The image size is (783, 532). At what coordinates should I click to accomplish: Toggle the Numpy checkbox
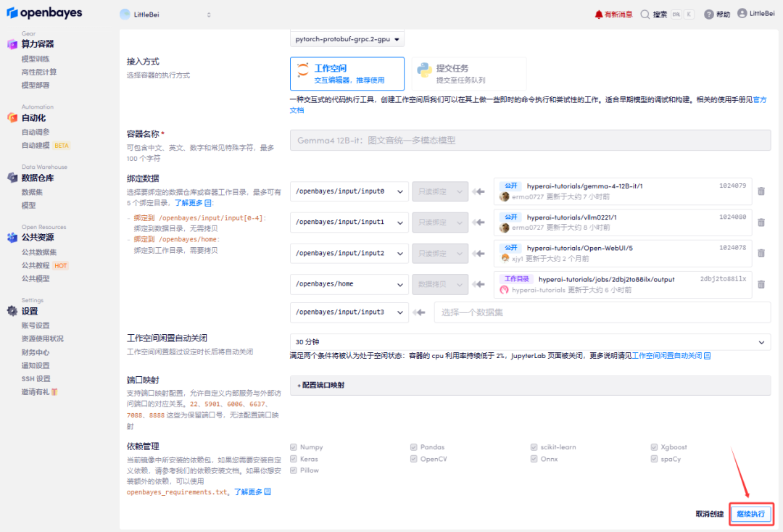click(x=294, y=447)
